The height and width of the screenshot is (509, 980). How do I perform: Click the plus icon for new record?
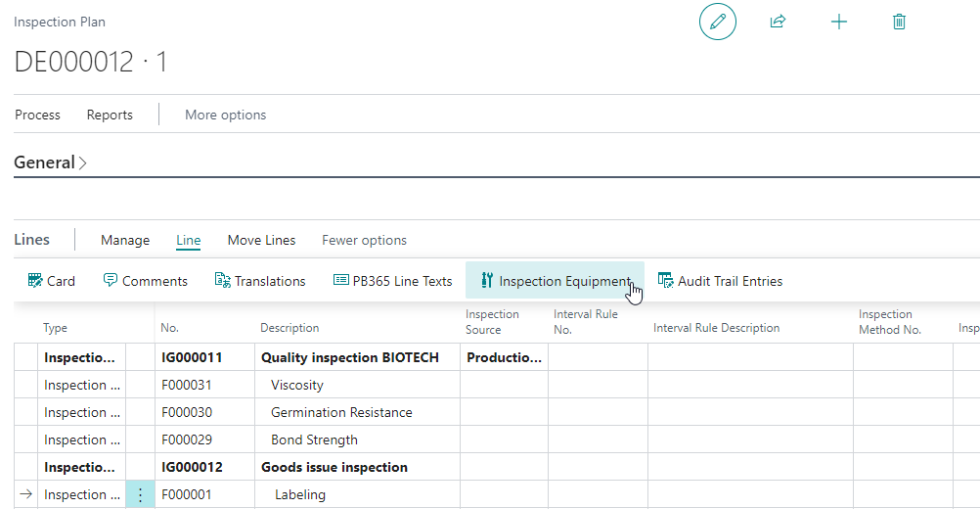(x=839, y=22)
